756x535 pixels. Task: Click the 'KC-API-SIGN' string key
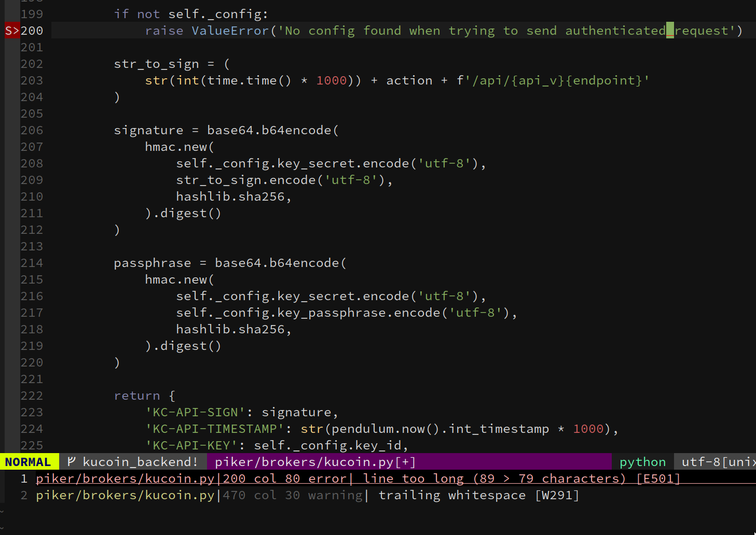click(x=195, y=412)
